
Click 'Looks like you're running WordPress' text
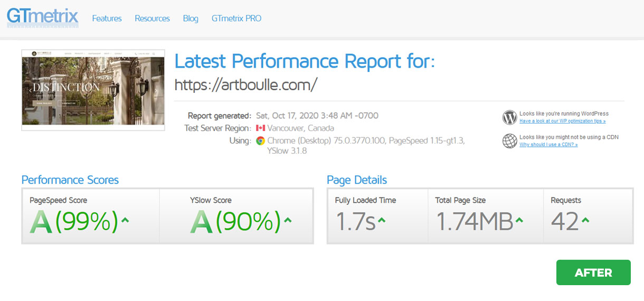pos(564,114)
